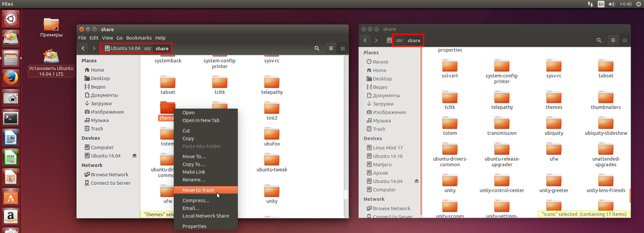
Task: Choose Local Network Share option
Action: coord(206,216)
